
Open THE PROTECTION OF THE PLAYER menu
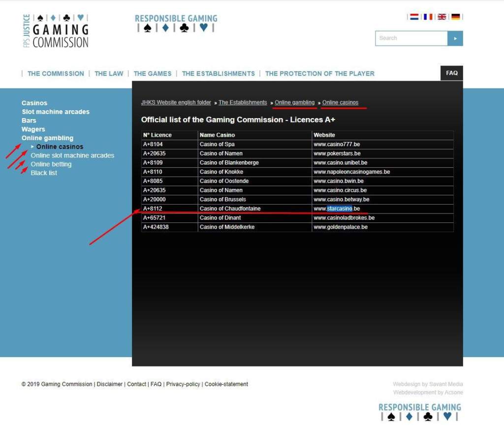319,73
